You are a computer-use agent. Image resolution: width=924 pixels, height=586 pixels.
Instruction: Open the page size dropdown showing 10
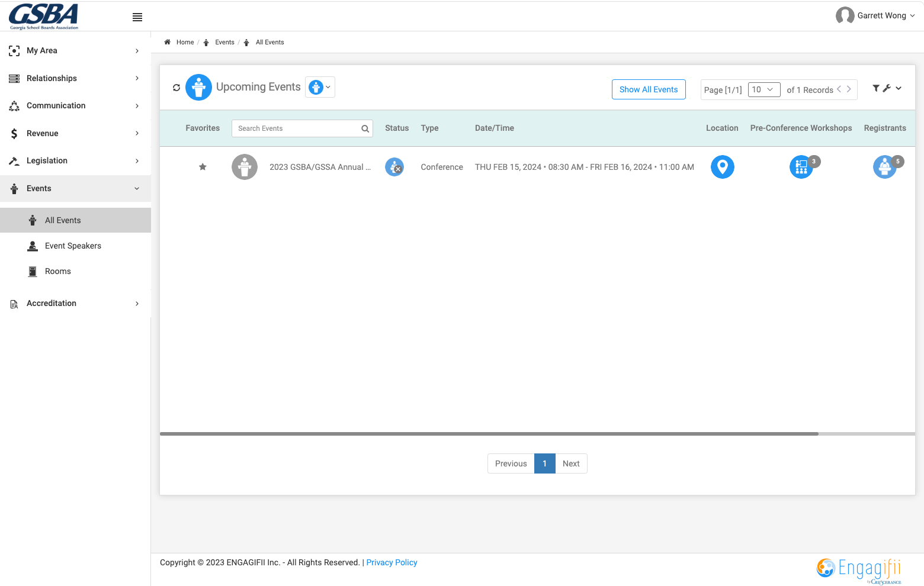764,89
